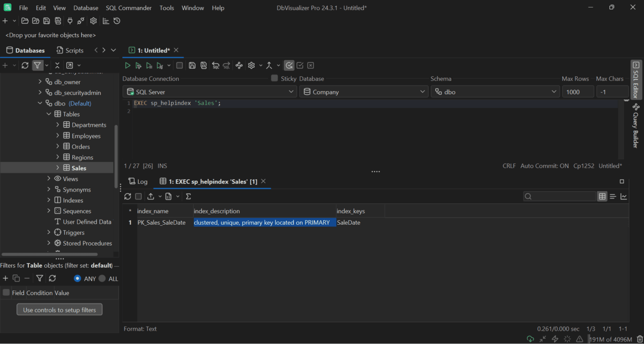Click the Rollback transaction icon
Viewport: 644px width, 344px height.
pyautogui.click(x=310, y=65)
